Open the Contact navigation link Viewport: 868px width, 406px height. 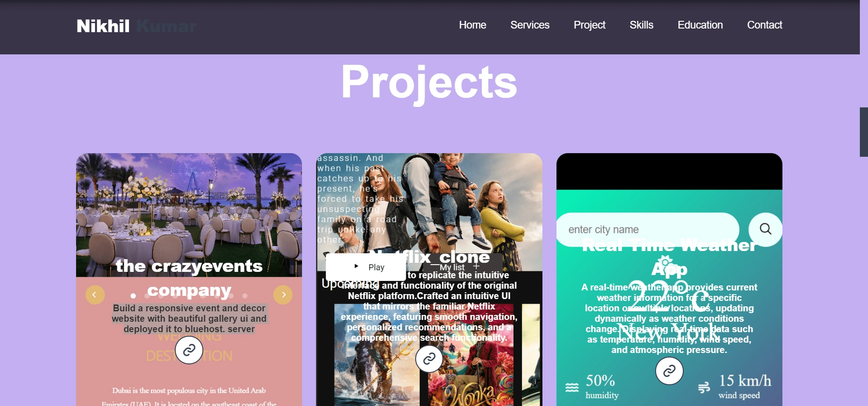coord(764,25)
